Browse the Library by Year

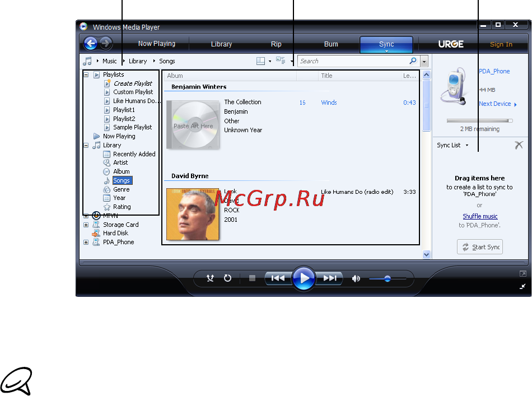coord(119,198)
